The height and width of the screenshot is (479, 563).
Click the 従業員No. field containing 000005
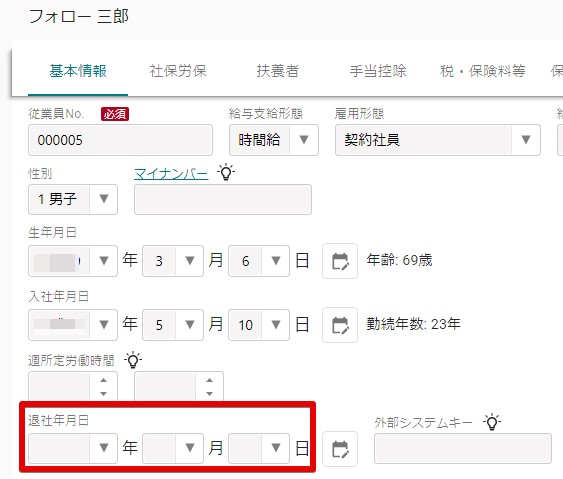[120, 140]
